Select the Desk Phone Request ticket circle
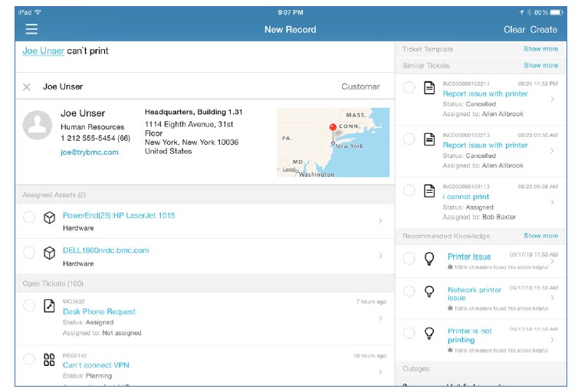This screenshot has height=392, width=578. pos(29,305)
